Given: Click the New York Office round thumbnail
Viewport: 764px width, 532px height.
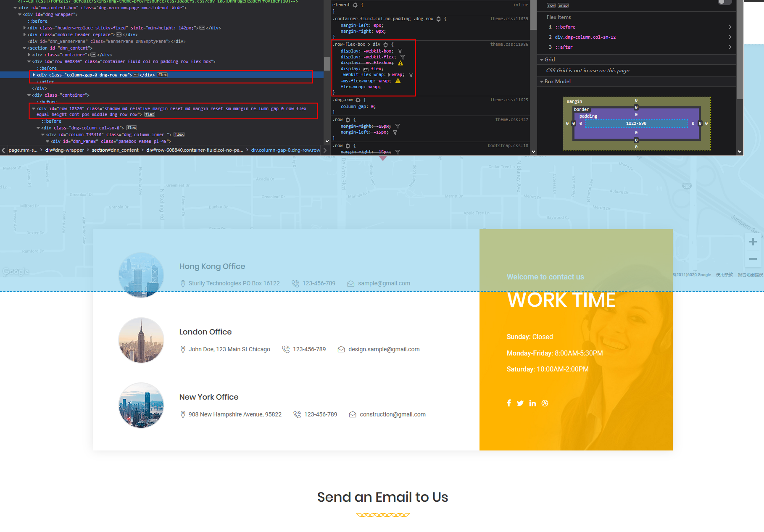Looking at the screenshot, I should click(x=141, y=405).
